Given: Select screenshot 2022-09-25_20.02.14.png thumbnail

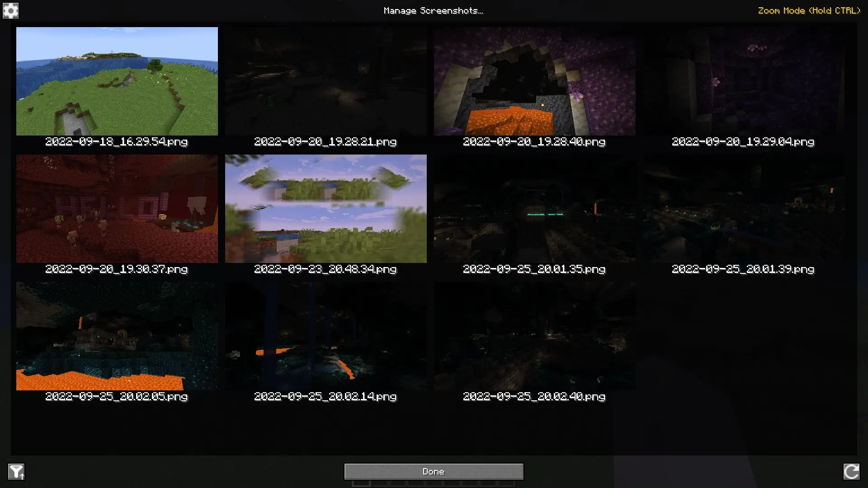Looking at the screenshot, I should point(325,336).
